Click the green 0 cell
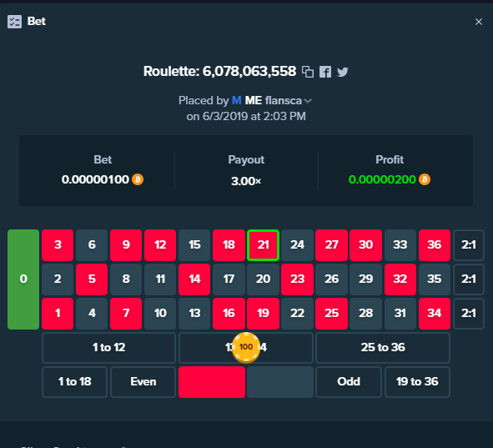Viewport: 493px width, 448px height. 23,279
